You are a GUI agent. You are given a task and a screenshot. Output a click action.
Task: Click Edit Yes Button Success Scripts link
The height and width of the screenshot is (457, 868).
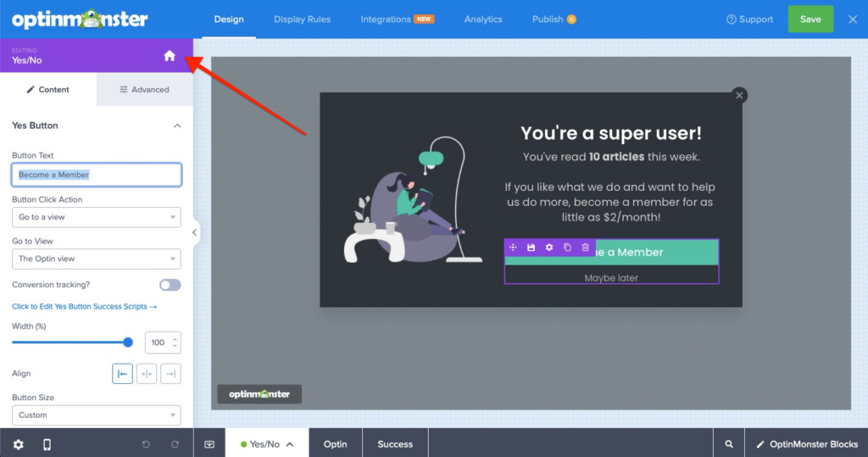pyautogui.click(x=85, y=306)
